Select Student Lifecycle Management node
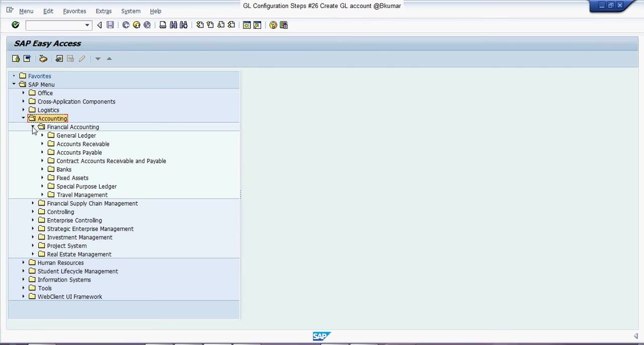 coord(78,271)
